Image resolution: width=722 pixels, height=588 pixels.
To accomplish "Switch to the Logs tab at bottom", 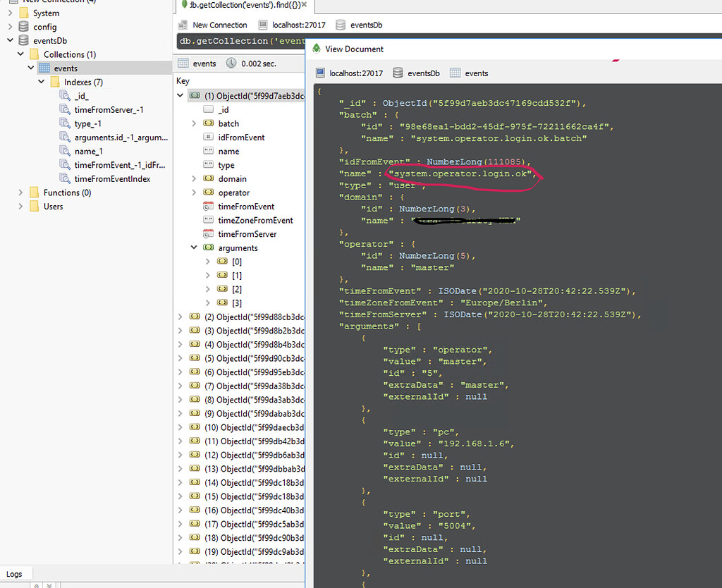I will tap(16, 573).
